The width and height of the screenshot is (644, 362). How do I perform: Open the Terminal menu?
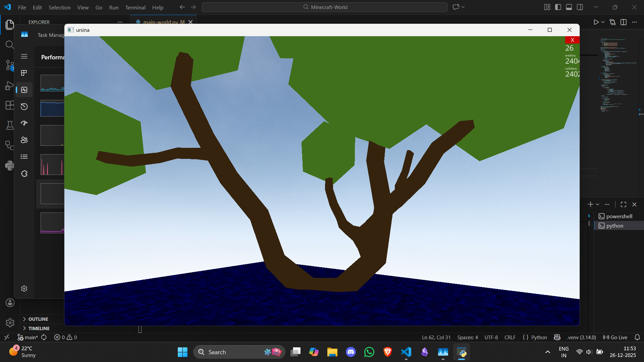(x=135, y=7)
